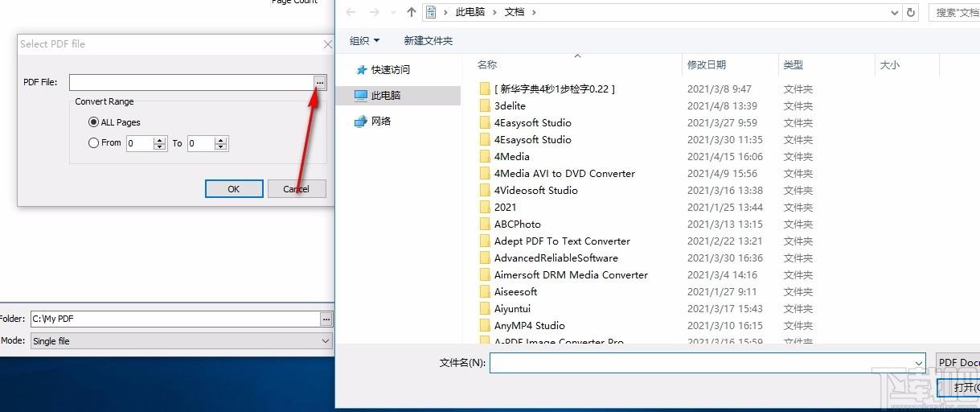
Task: Click the quick access star icon
Action: [x=361, y=70]
